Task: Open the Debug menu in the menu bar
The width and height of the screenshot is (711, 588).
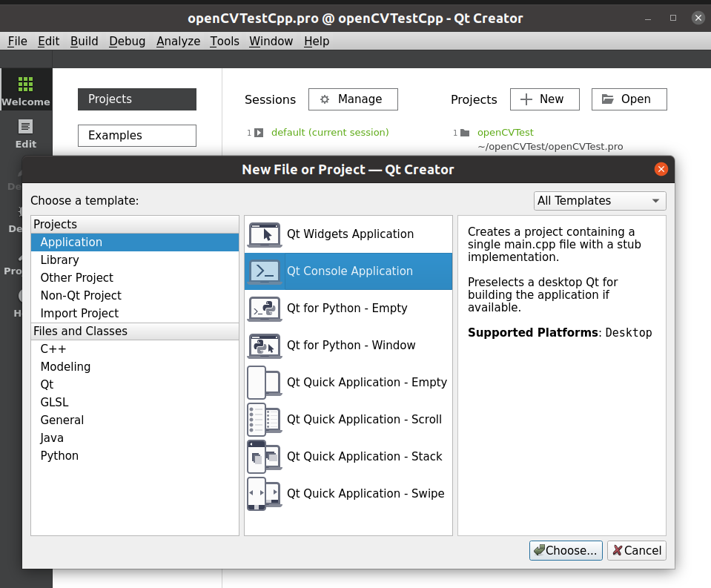Action: click(128, 42)
